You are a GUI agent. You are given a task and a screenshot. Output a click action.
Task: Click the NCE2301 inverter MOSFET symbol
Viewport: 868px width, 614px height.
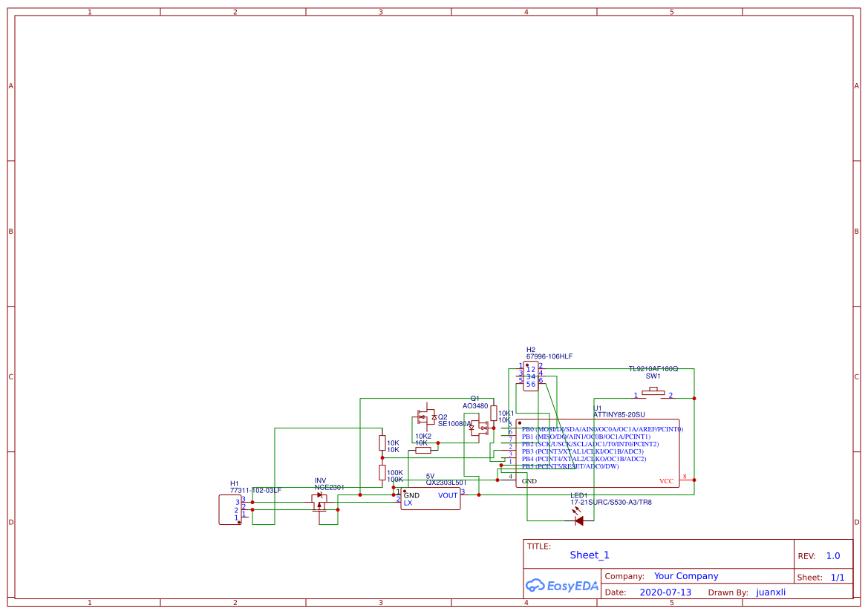point(319,502)
